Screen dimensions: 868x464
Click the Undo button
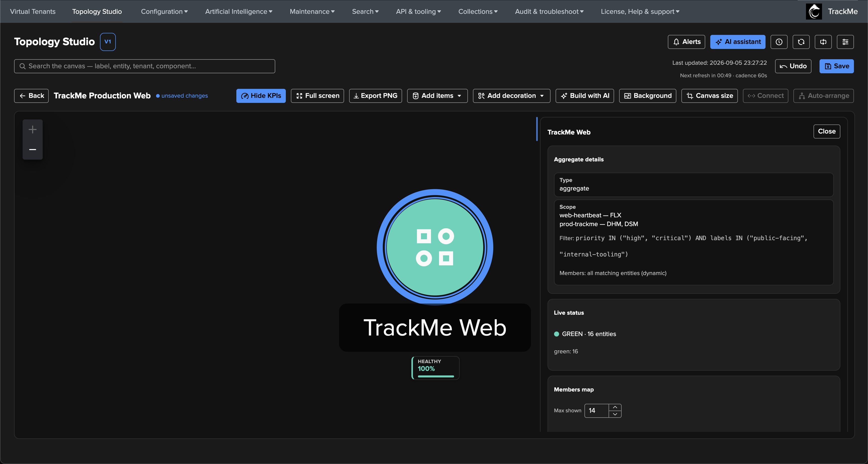793,66
